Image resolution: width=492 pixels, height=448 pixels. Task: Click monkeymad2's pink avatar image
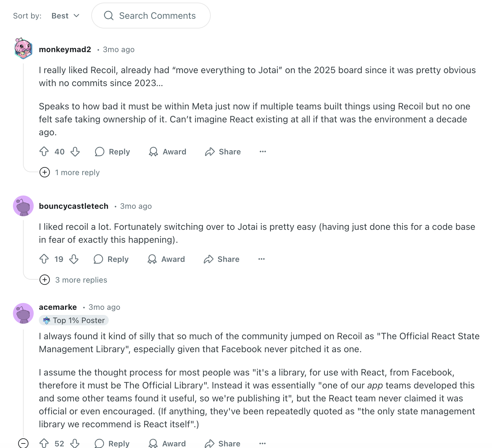coord(23,49)
